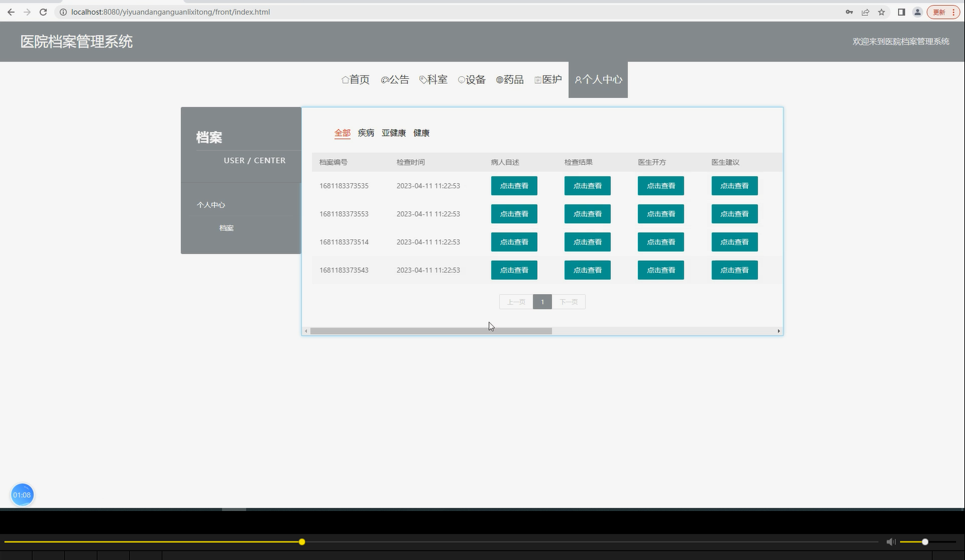965x560 pixels.
Task: Click archive number 1681183373553
Action: (344, 214)
